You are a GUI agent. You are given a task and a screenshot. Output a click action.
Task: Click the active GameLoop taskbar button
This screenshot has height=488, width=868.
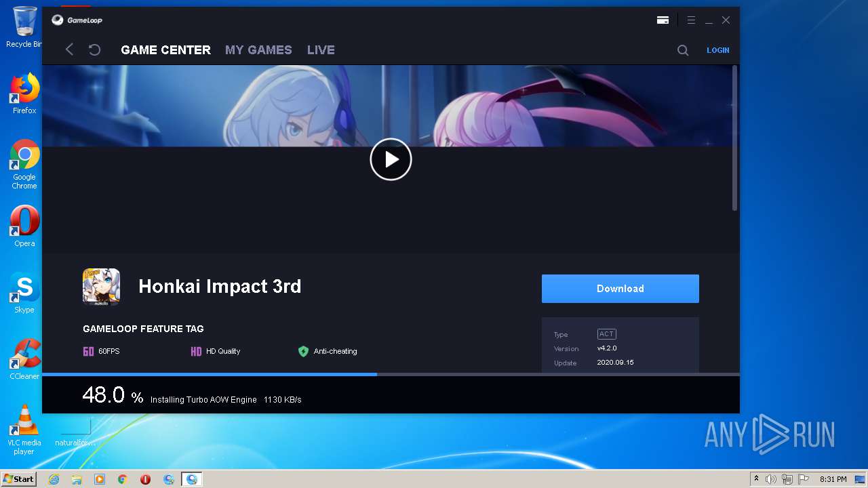pos(192,479)
